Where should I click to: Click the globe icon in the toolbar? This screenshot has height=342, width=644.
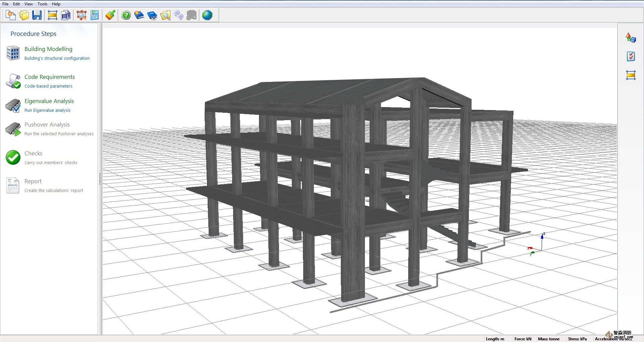pyautogui.click(x=207, y=15)
